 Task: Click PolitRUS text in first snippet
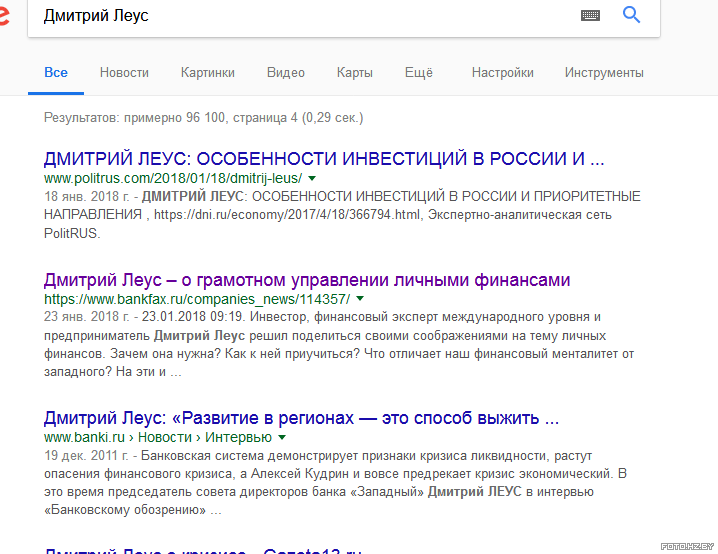click(x=71, y=233)
